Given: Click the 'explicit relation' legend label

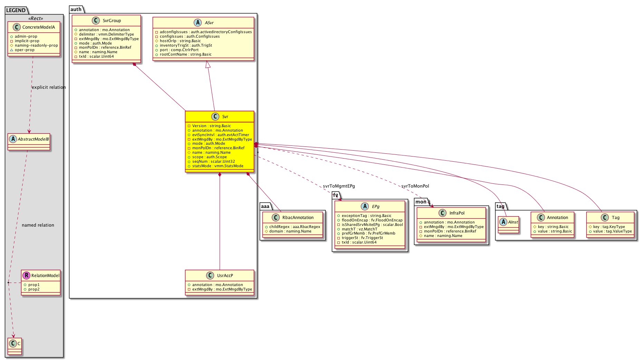Looking at the screenshot, I should tap(49, 87).
